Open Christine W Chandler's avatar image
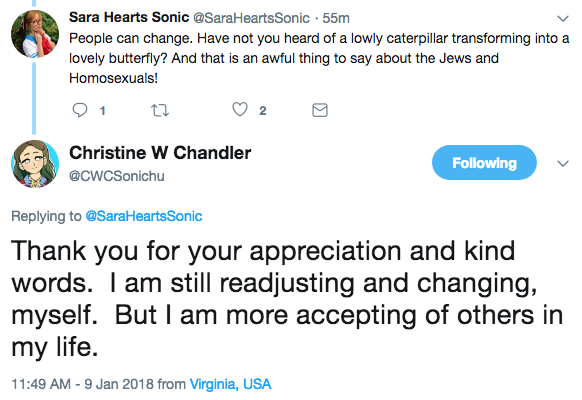This screenshot has height=400, width=582. pos(35,164)
